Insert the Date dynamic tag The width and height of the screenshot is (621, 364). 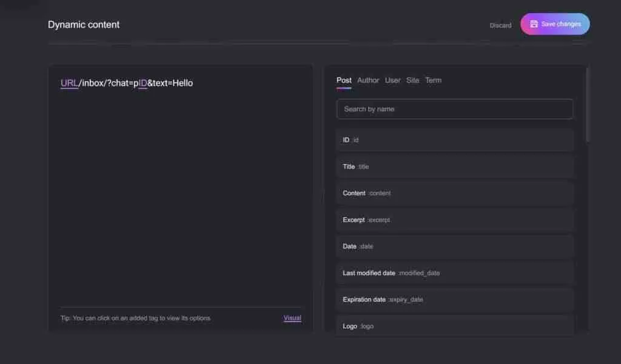click(454, 247)
